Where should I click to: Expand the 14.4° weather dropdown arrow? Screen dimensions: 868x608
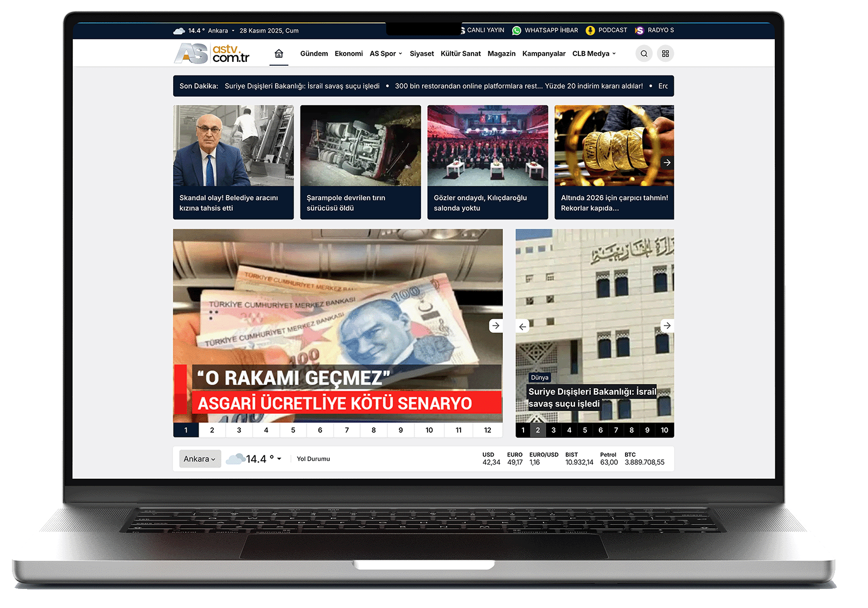tap(279, 459)
